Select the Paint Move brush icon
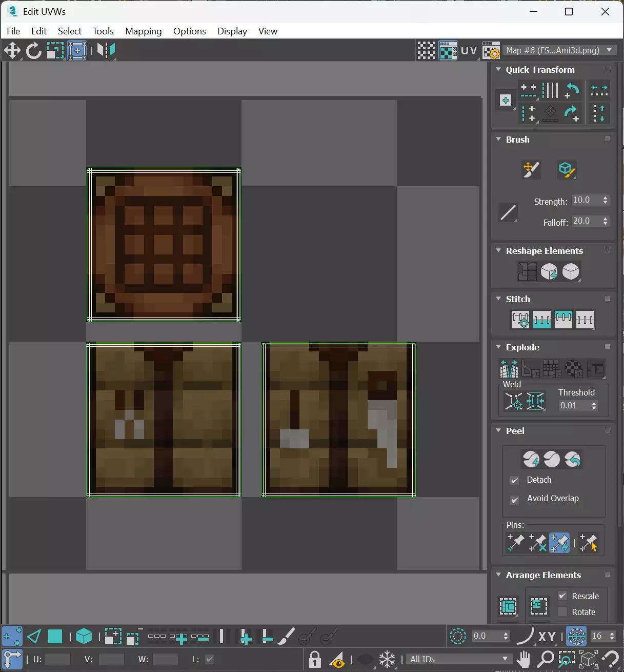The image size is (624, 672). (x=531, y=169)
